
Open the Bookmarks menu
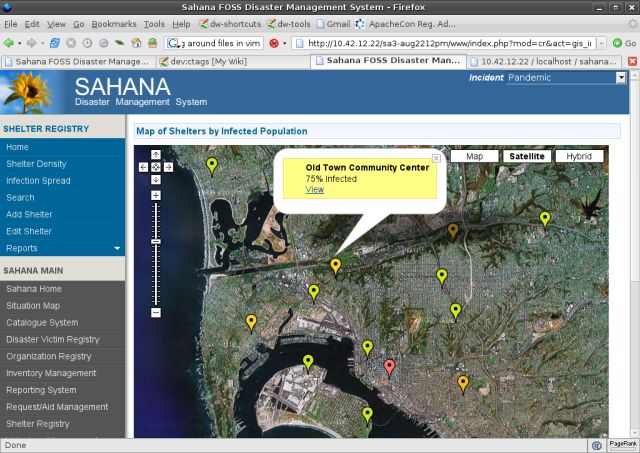coord(113,23)
